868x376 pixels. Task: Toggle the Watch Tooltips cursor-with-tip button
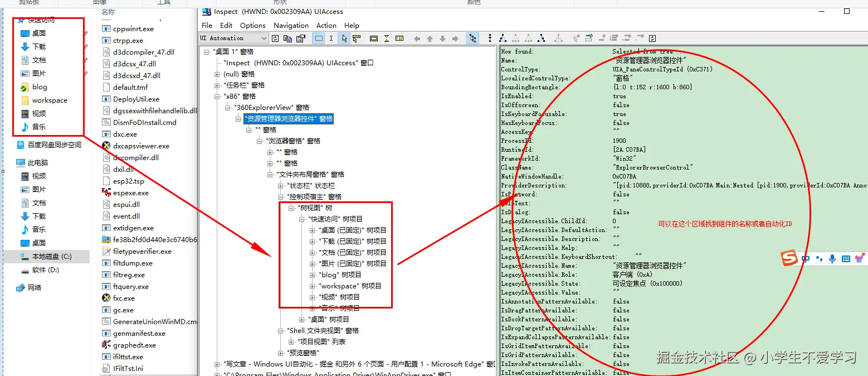click(x=357, y=38)
